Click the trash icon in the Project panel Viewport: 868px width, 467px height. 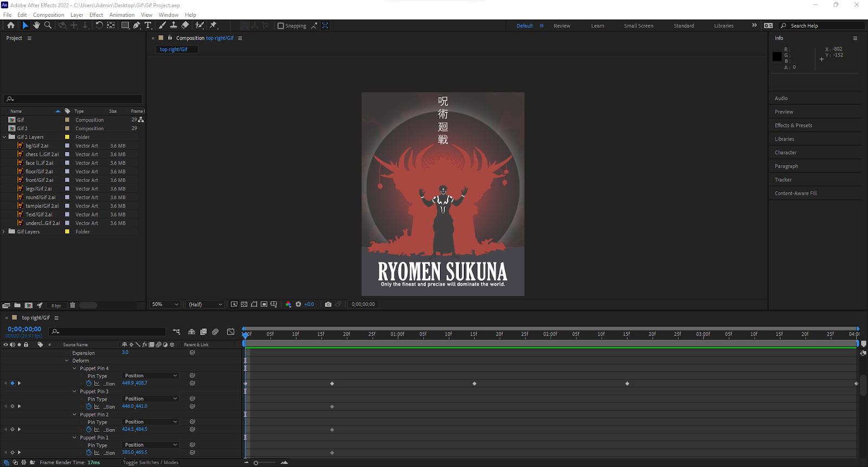(73, 305)
